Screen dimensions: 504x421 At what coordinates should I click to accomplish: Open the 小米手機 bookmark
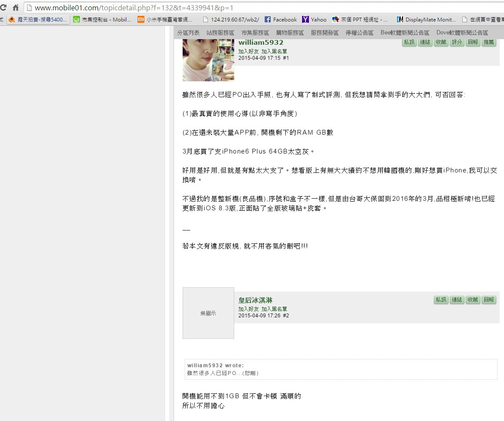click(x=165, y=20)
